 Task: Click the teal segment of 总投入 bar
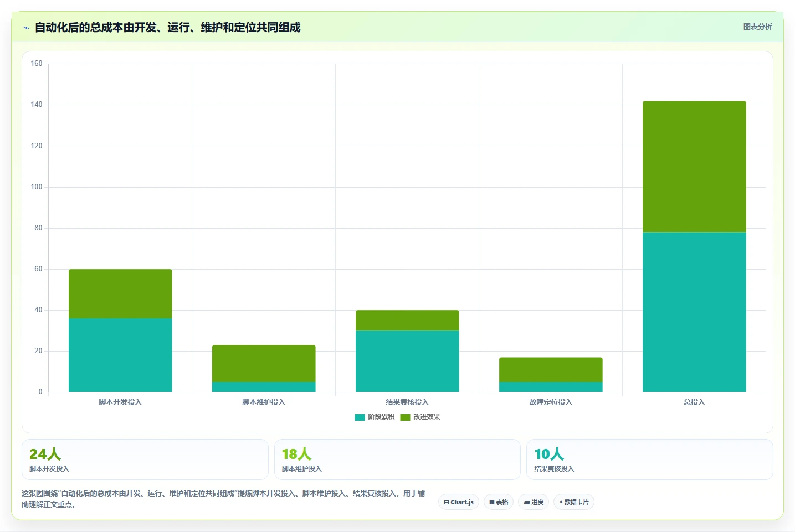point(694,312)
